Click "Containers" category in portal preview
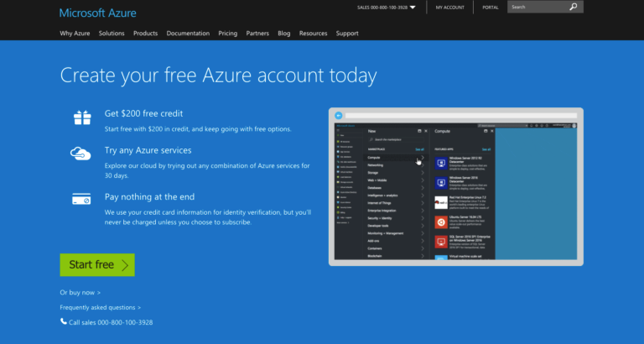 [x=375, y=248]
